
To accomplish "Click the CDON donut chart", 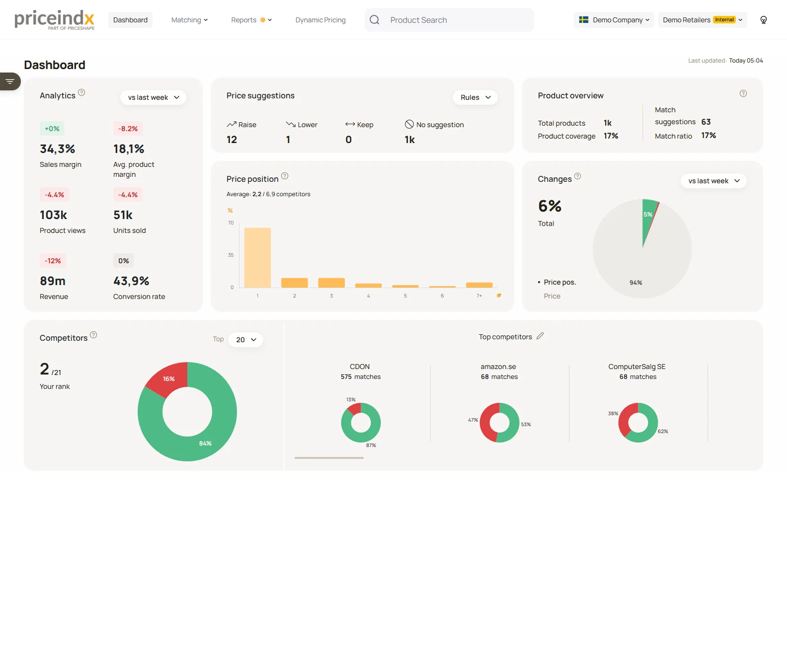I will pos(361,423).
